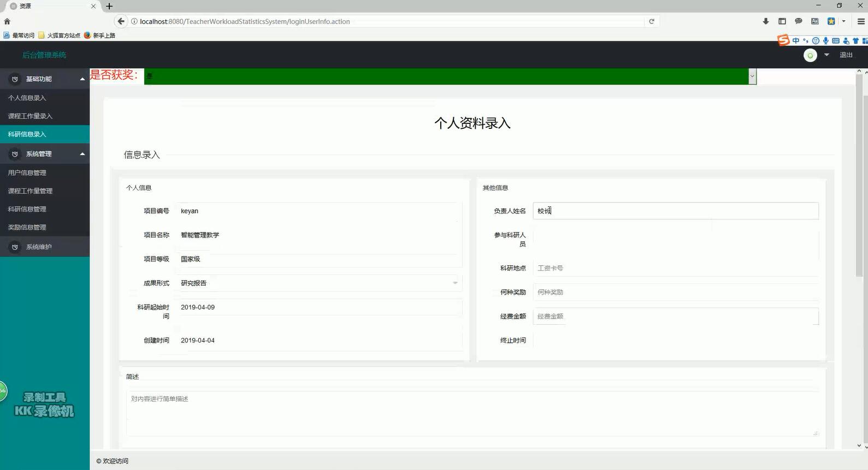Toggle the 中 Chinese input mode
868x470 pixels.
[x=796, y=40]
